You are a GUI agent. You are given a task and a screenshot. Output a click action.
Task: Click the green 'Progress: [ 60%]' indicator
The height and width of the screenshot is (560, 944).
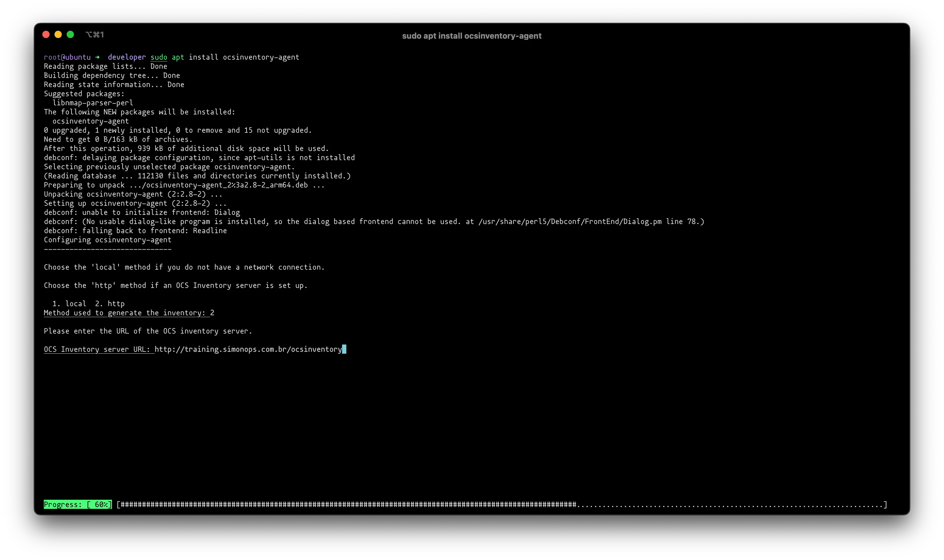[x=78, y=505]
